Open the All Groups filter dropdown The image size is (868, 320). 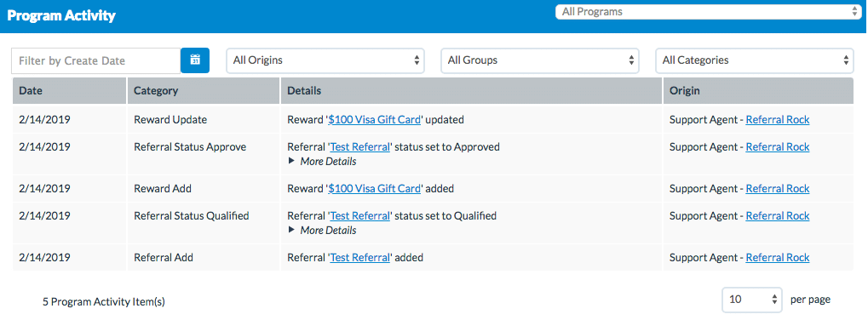(540, 60)
